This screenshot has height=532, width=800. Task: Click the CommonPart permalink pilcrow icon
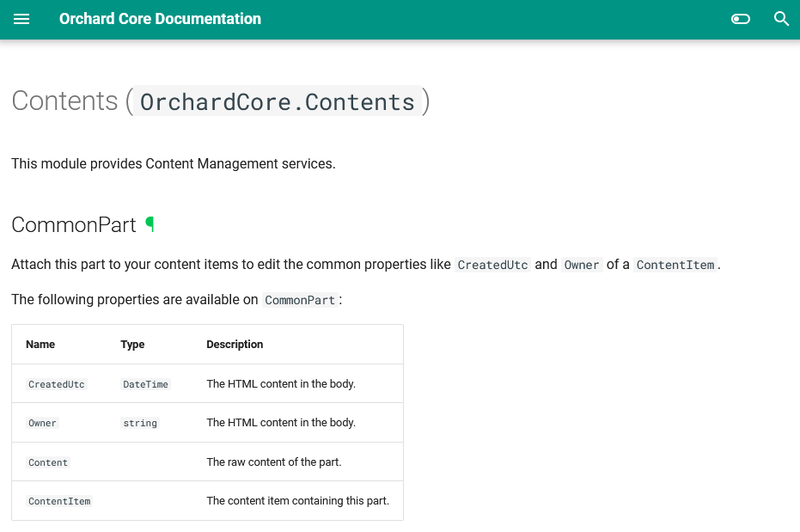click(x=150, y=224)
